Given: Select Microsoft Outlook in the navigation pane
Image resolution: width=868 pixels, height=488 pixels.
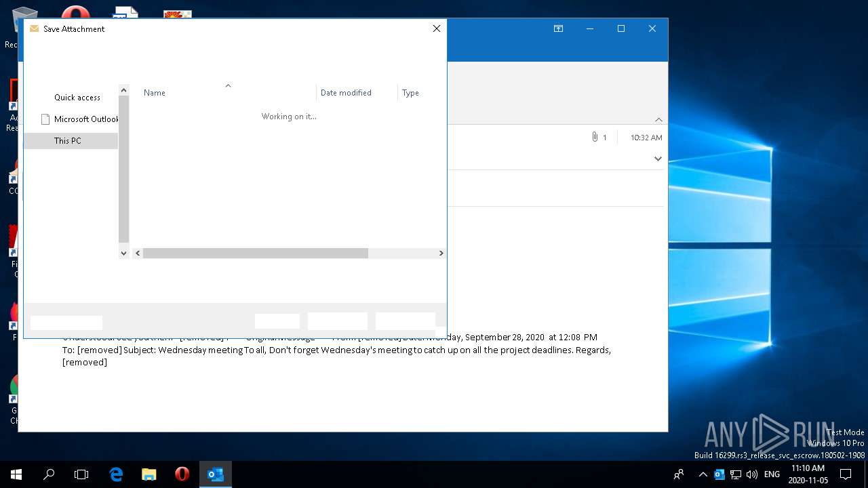Looking at the screenshot, I should tap(86, 119).
